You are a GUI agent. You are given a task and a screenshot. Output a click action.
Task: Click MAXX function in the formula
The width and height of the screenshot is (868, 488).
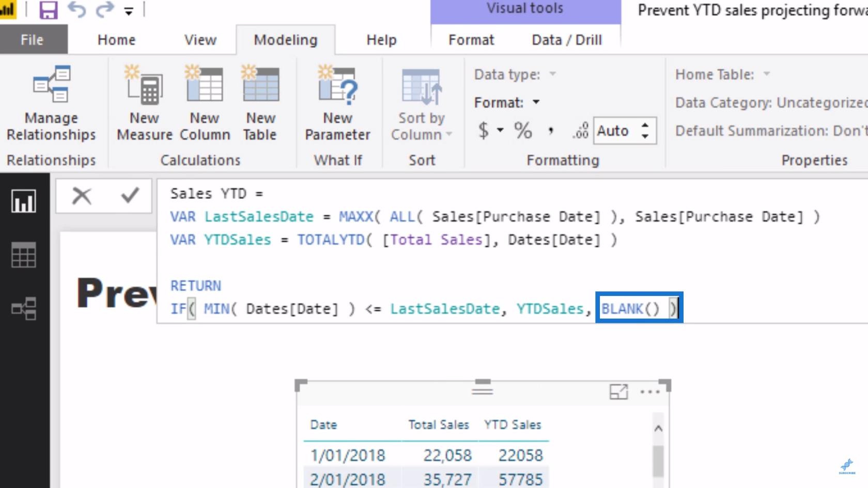click(355, 216)
